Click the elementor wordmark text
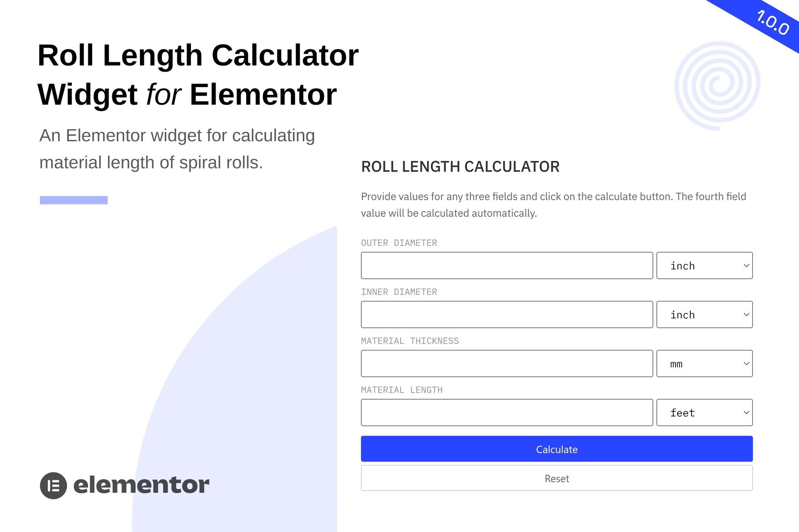 [141, 485]
